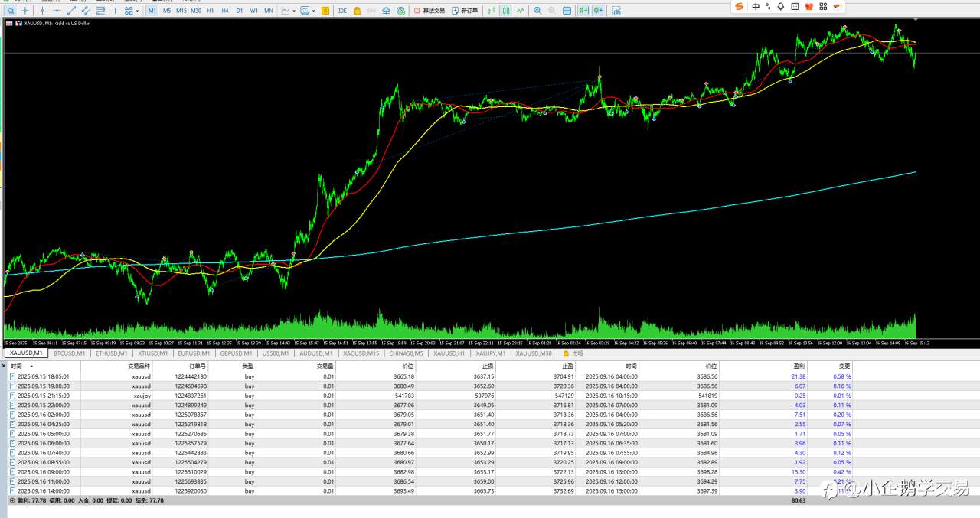Click the signals radio wave icon
The width and height of the screenshot is (980, 518).
(x=371, y=11)
